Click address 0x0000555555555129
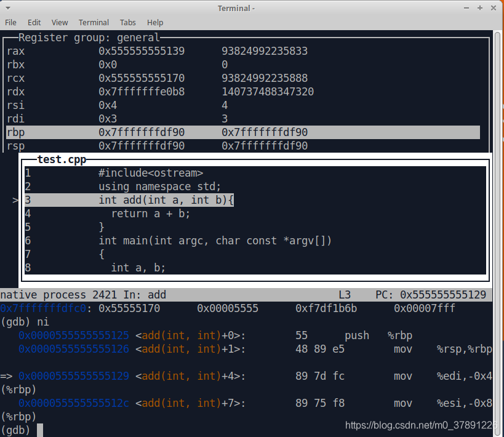 pyautogui.click(x=74, y=376)
